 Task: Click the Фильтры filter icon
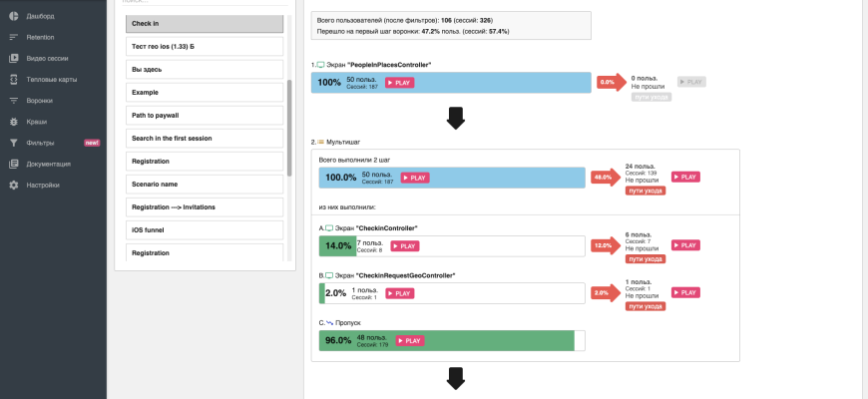click(14, 143)
